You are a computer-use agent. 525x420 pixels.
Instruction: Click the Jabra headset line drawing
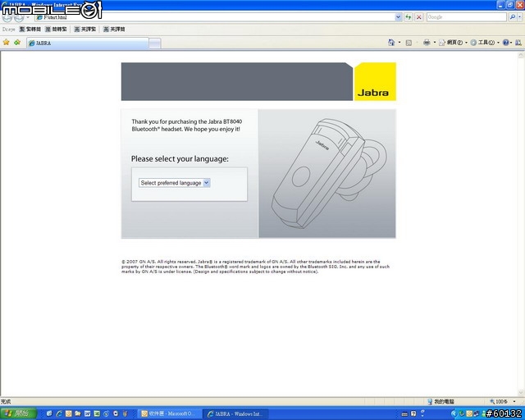click(x=329, y=173)
